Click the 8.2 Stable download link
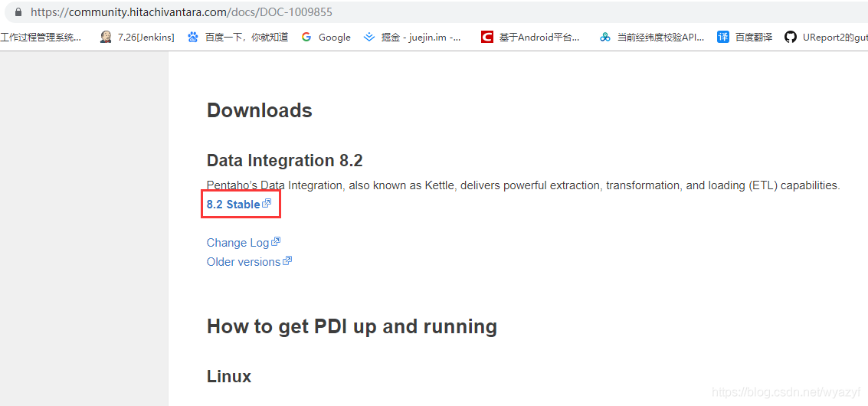 tap(233, 205)
